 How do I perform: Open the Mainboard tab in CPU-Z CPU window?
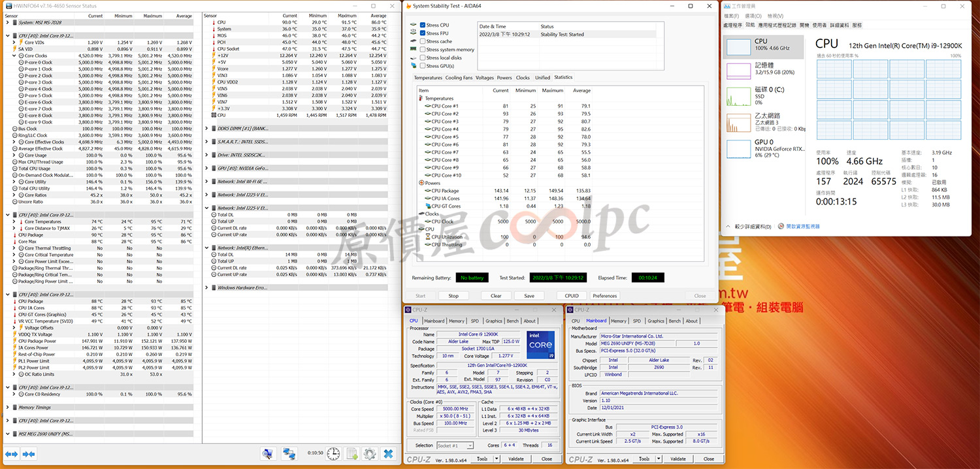pyautogui.click(x=434, y=321)
